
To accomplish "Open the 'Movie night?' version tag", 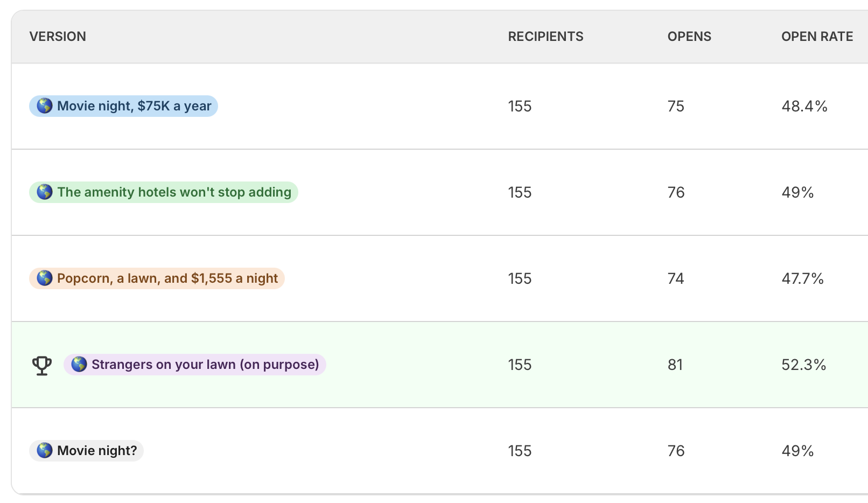I will (x=86, y=451).
